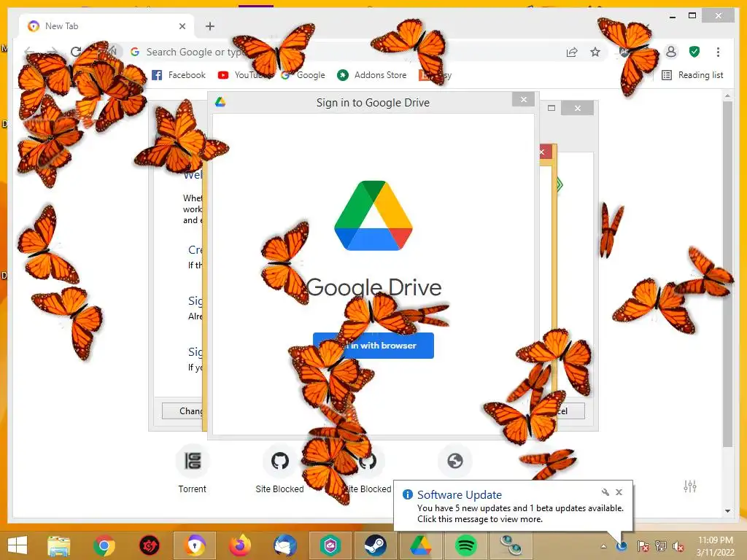Open the Torrent shortcut tile
Screen dimensions: 747x560
click(x=193, y=469)
